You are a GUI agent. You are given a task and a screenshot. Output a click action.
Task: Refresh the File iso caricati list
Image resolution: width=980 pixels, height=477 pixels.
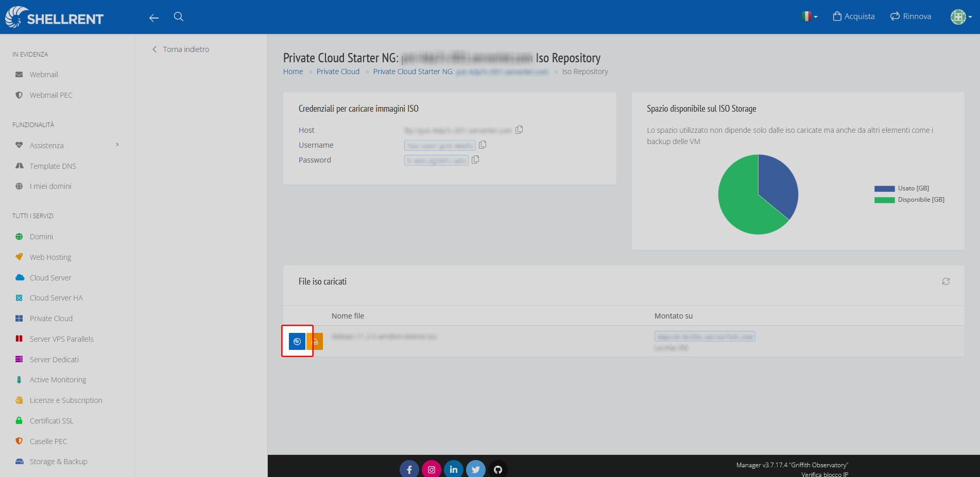click(946, 281)
